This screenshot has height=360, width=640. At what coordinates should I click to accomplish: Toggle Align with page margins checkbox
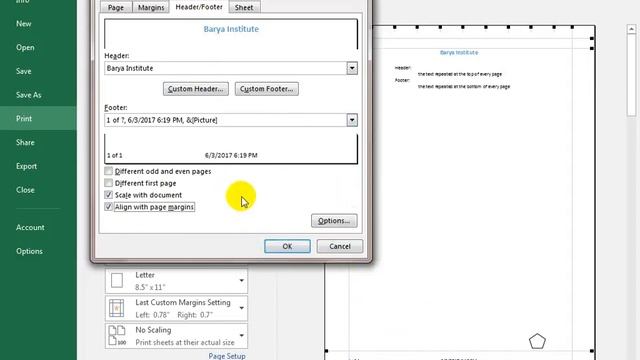click(x=109, y=207)
